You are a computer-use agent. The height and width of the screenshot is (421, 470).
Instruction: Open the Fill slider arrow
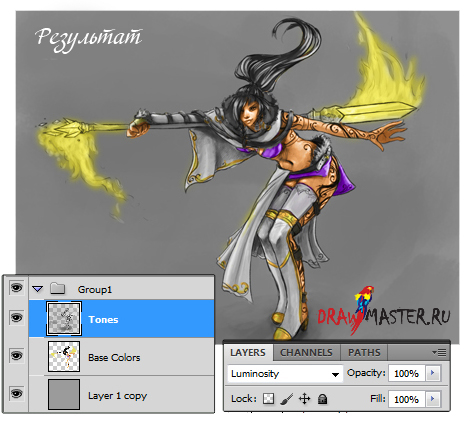tap(433, 399)
